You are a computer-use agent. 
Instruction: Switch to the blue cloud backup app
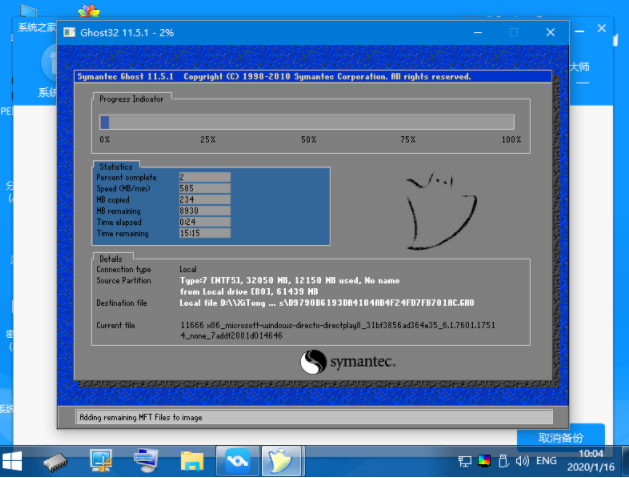click(x=237, y=461)
